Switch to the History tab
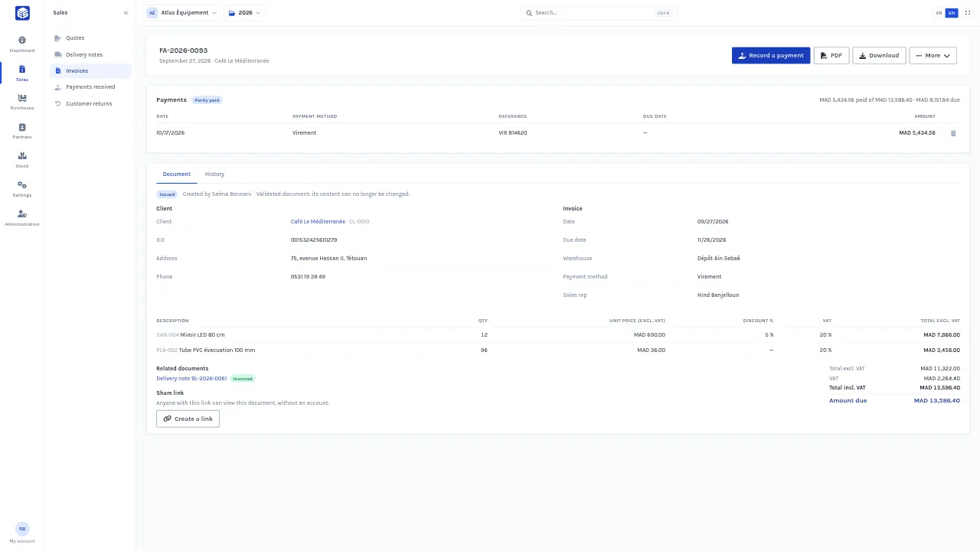Screen dimensions: 980x551 [x=214, y=174]
